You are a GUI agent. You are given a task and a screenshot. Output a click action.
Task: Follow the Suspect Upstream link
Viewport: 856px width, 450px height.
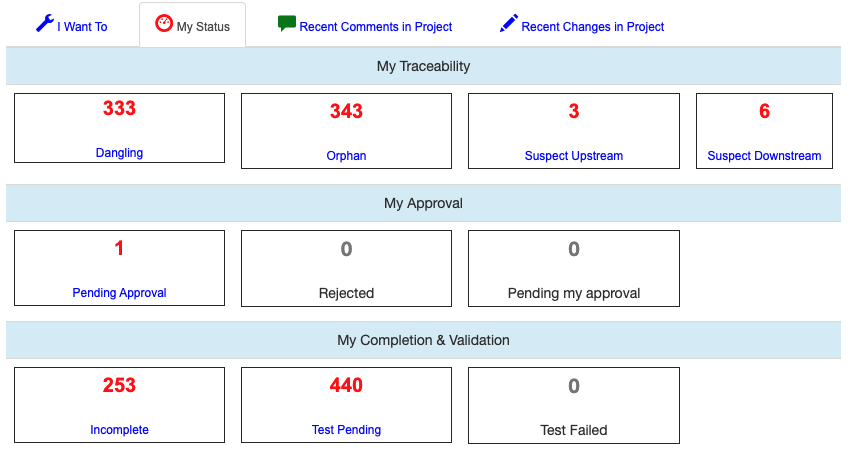(573, 156)
